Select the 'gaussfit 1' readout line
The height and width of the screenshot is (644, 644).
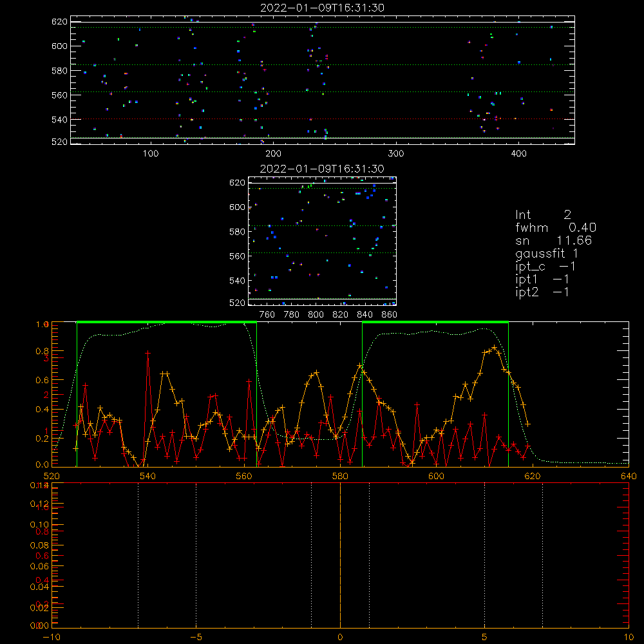pos(547,254)
